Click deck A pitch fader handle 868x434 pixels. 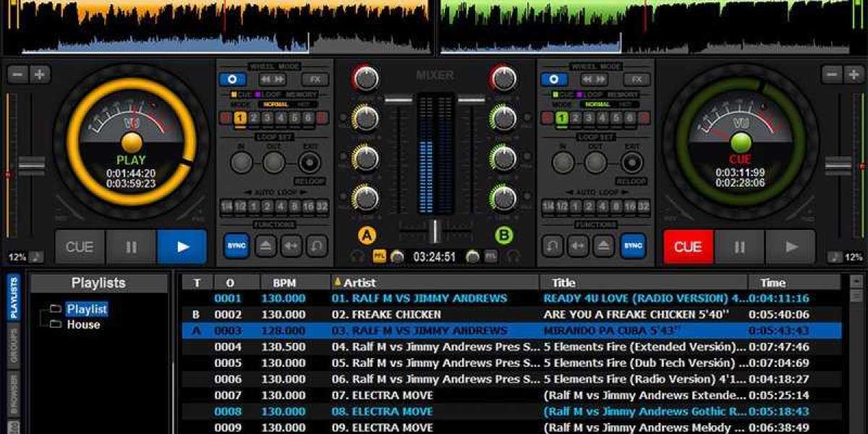[x=31, y=165]
